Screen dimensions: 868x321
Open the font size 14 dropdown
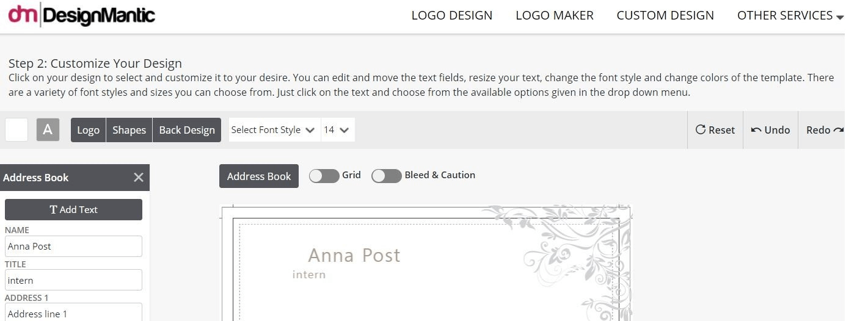tap(337, 130)
